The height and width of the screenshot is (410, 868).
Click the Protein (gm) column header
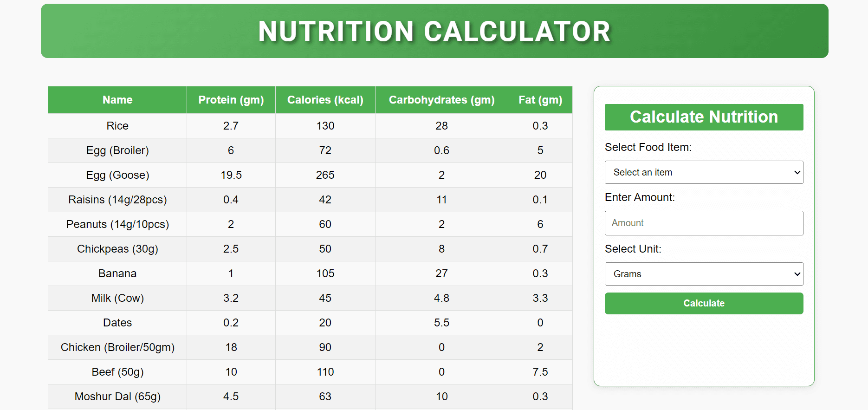231,100
